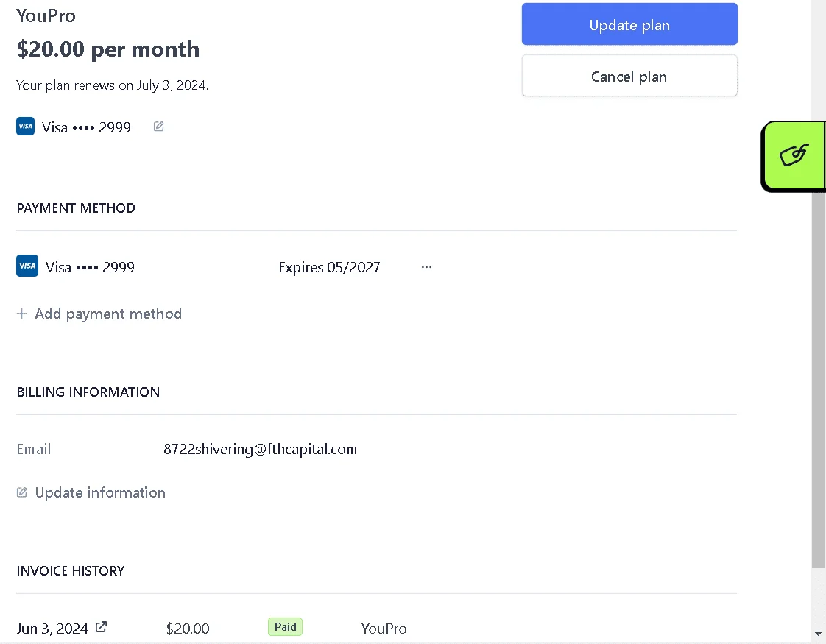Viewport: 826px width, 644px height.
Task: Click the scrollbar down arrow at bottom
Action: tap(818, 634)
